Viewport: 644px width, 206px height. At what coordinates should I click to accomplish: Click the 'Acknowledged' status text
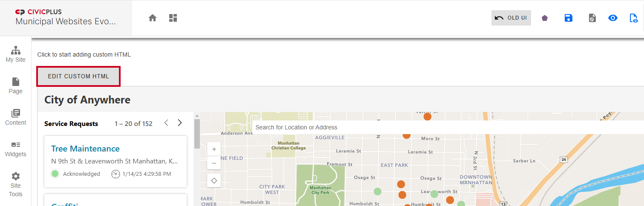coord(81,174)
